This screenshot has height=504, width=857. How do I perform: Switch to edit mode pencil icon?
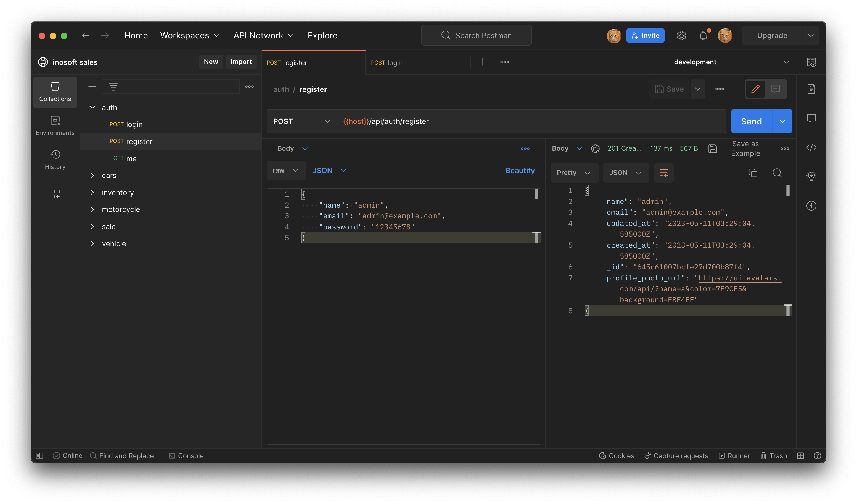(x=755, y=89)
